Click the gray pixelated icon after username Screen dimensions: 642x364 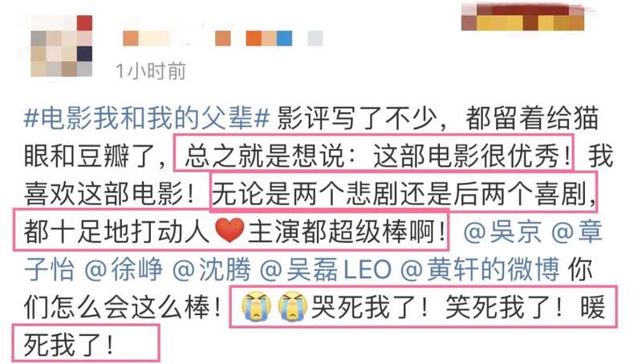click(x=315, y=38)
